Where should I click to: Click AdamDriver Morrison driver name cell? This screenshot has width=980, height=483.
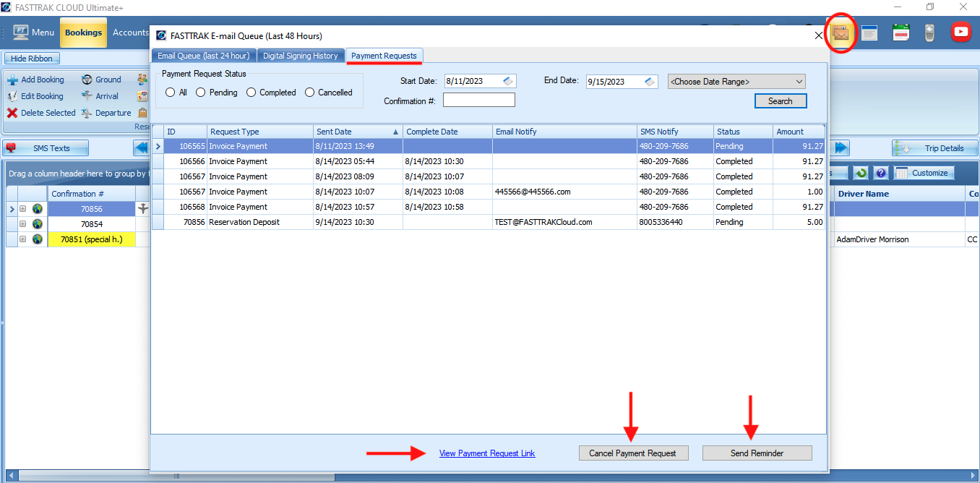(899, 239)
